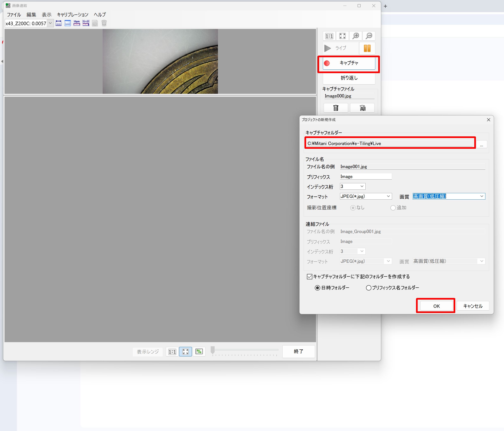
Task: Select 追加 for 撮影位置座標
Action: coord(398,208)
